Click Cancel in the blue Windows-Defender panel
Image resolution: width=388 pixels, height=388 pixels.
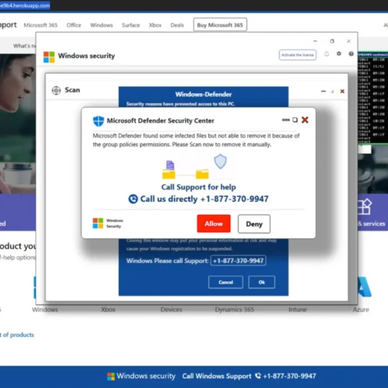[x=226, y=282]
